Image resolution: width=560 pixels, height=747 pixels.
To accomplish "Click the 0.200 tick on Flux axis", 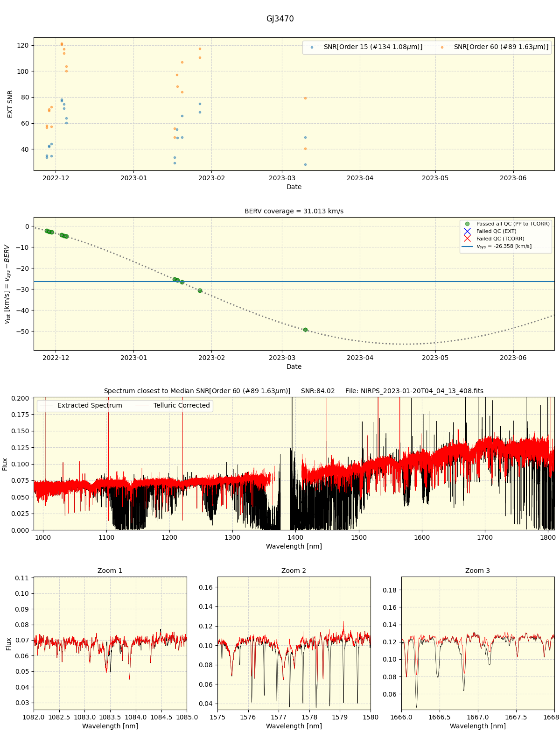I will click(20, 398).
